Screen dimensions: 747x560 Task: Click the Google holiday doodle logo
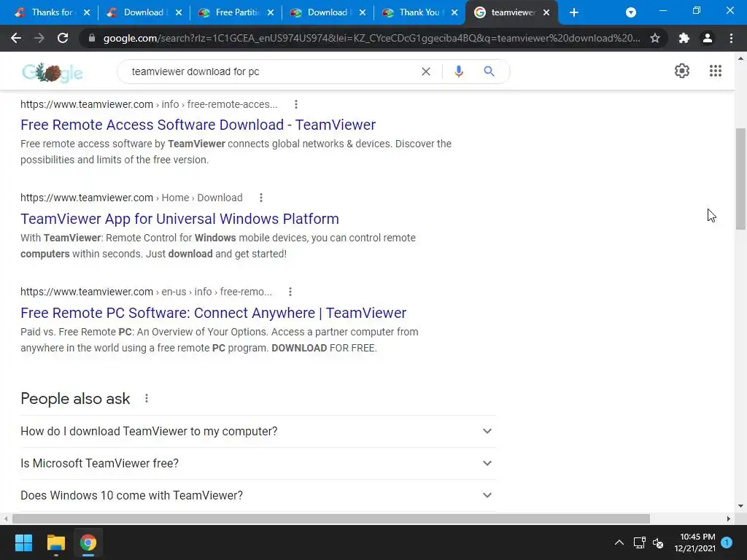(x=53, y=72)
